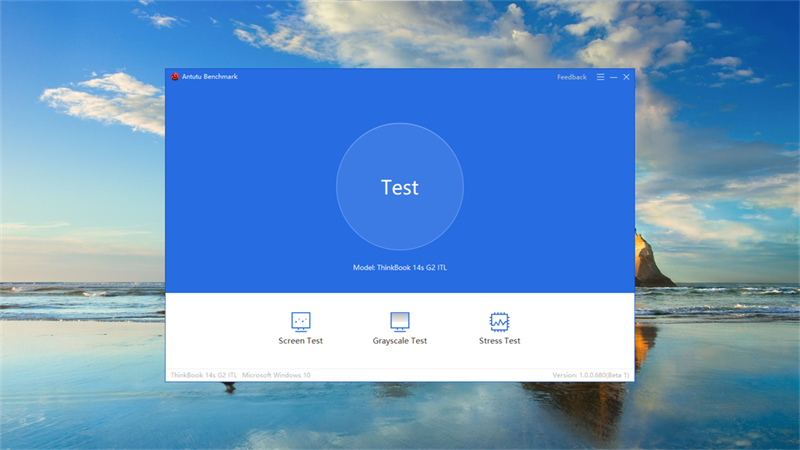Click the Screen Test monitor icon

coord(300,321)
